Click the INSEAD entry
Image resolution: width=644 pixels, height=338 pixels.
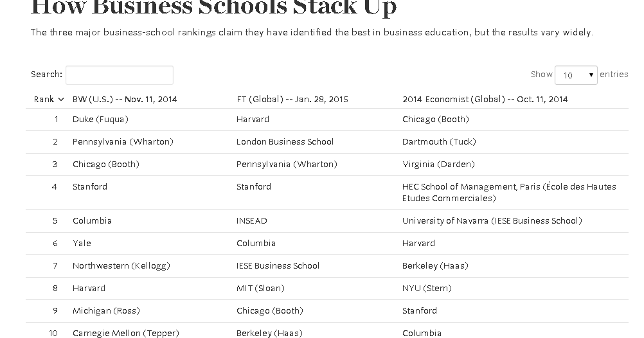[251, 221]
